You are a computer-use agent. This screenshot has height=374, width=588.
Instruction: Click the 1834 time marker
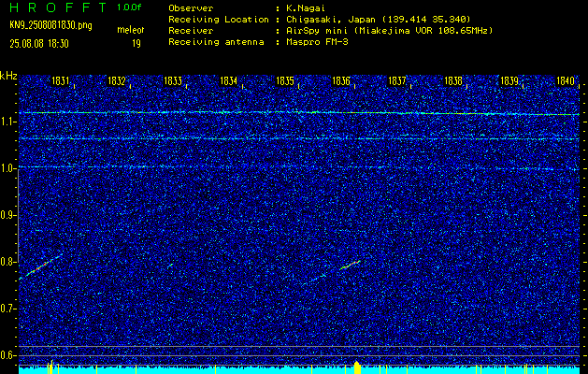[x=228, y=81]
